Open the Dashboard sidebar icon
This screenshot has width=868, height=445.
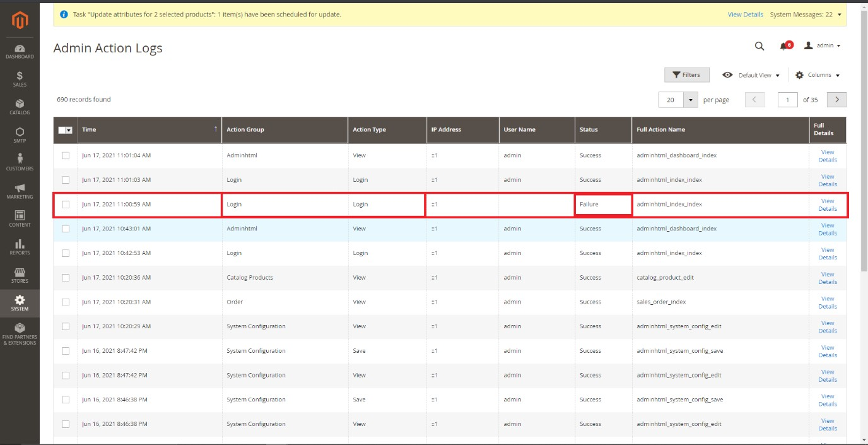[x=20, y=52]
